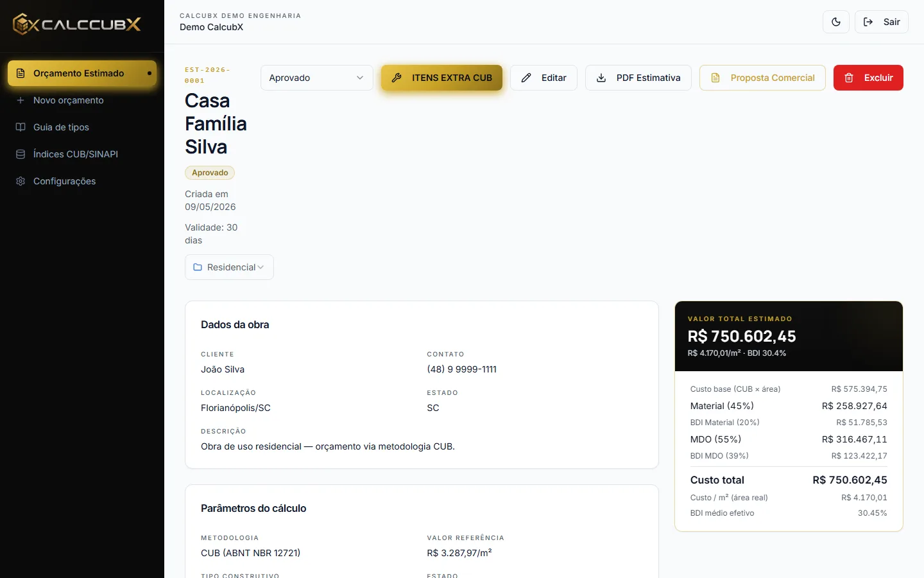
Task: Click the Demo CalcubX company name
Action: (x=211, y=27)
